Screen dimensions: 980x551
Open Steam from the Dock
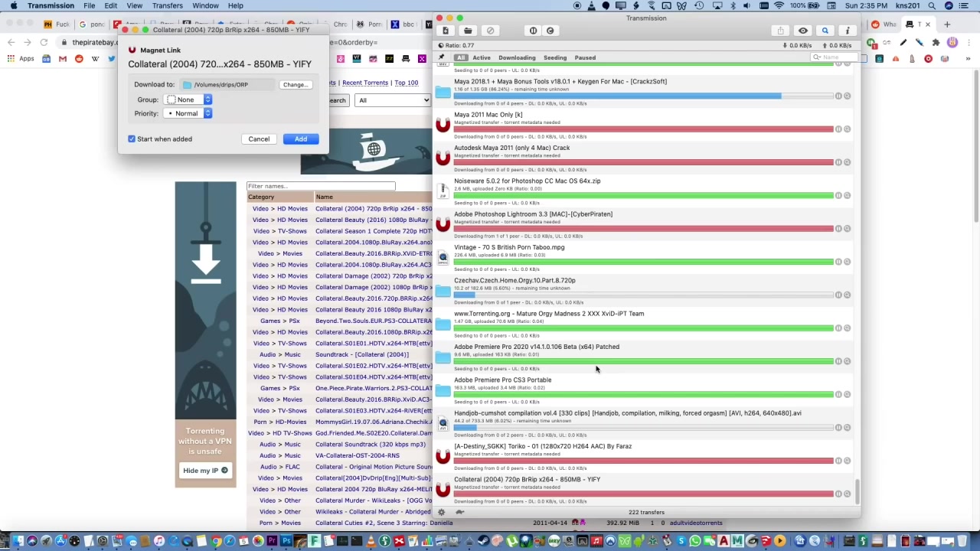tap(483, 541)
